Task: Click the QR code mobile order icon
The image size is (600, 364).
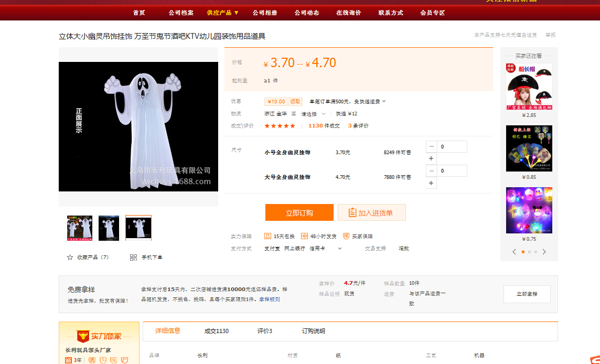Action: coord(133,258)
